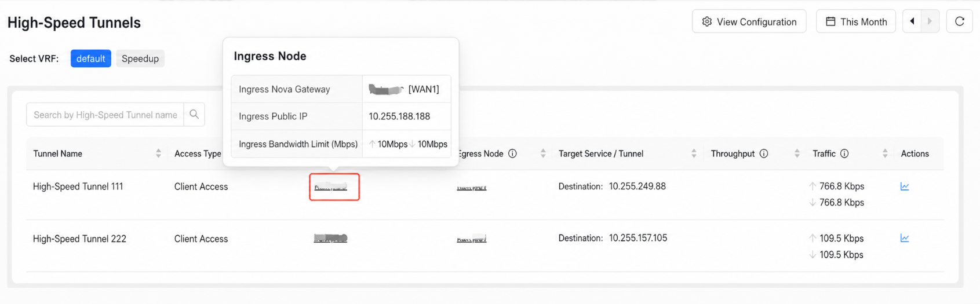
Task: Sort by Traffic column
Action: 885,153
